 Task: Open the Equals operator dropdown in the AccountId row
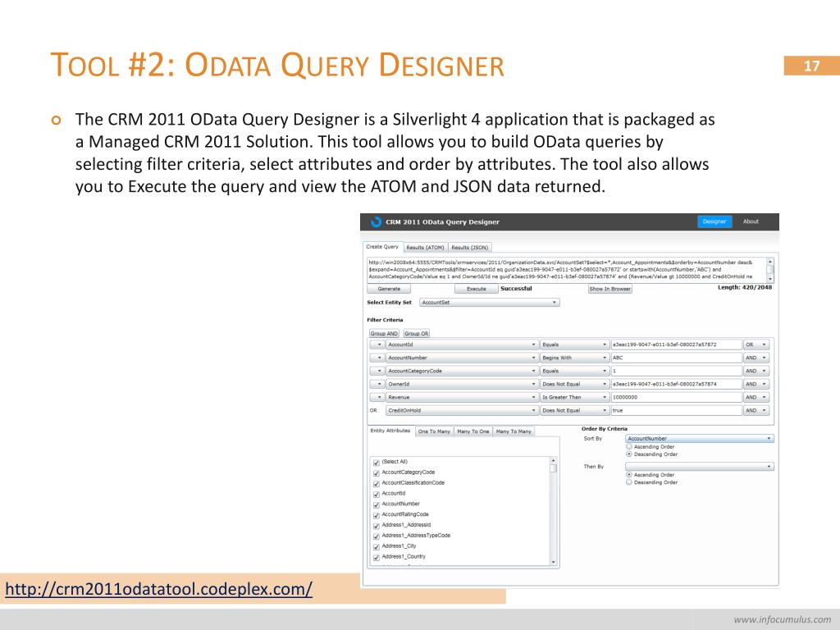click(574, 345)
